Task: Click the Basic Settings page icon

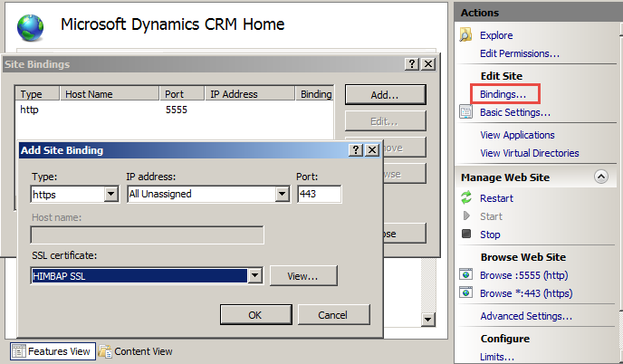Action: pos(465,111)
